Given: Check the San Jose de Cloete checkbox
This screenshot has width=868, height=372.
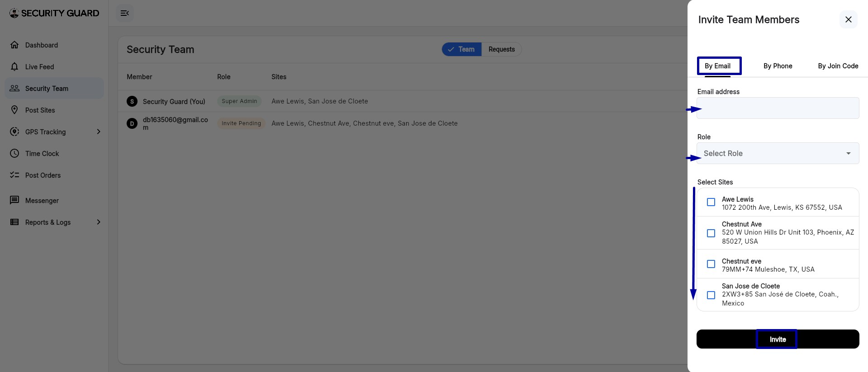Looking at the screenshot, I should [x=711, y=295].
